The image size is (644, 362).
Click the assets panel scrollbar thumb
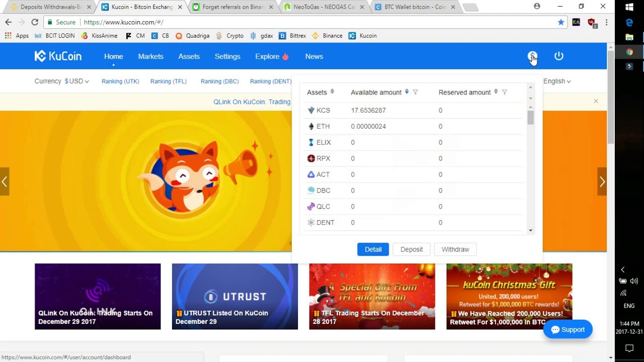coord(530,118)
